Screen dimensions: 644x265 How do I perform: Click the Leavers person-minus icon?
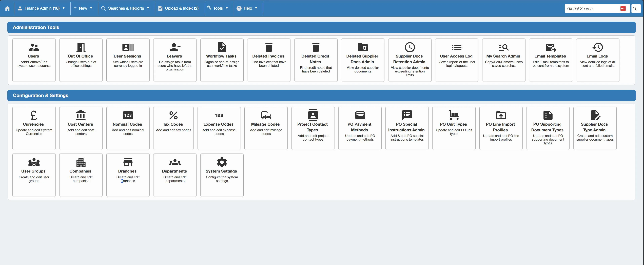(x=175, y=47)
